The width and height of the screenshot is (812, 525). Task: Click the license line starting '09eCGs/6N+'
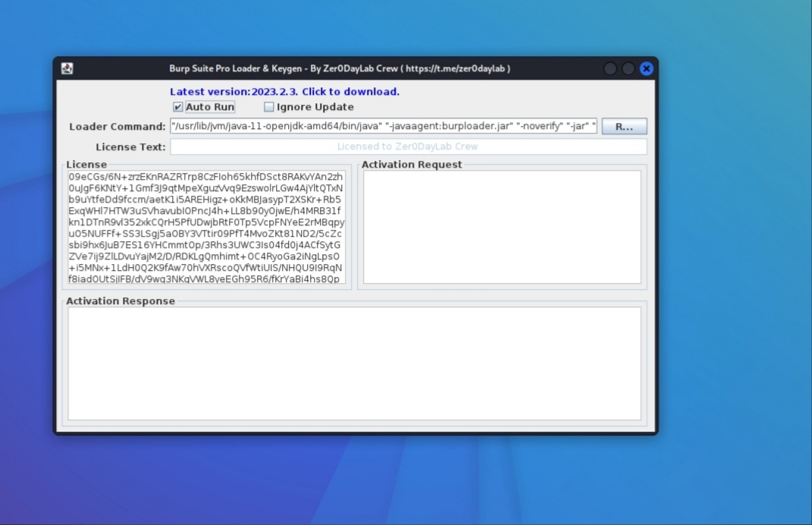[205, 177]
